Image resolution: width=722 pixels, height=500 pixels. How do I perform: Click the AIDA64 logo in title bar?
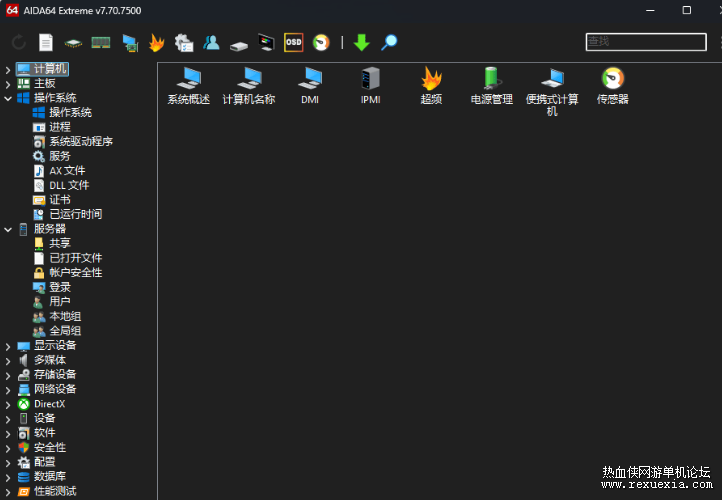(x=12, y=10)
